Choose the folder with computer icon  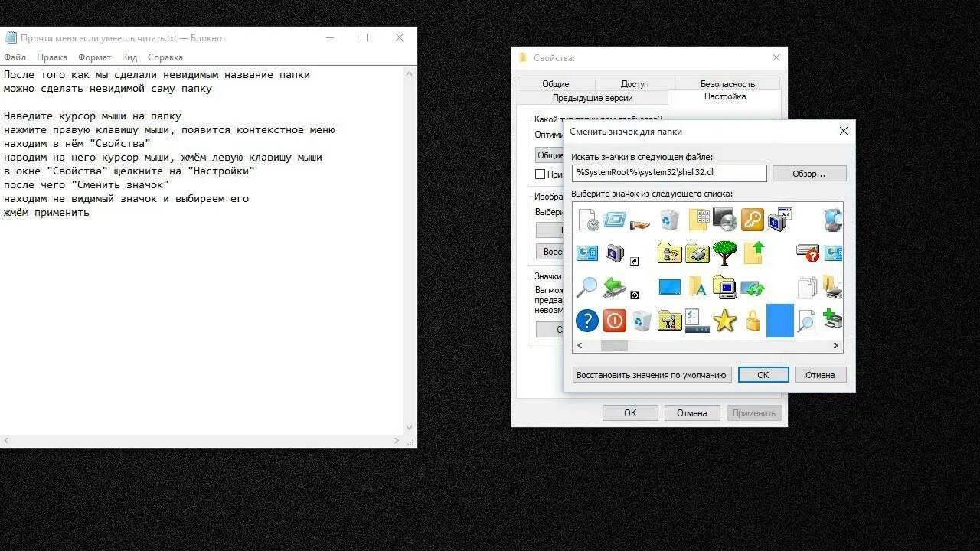724,286
